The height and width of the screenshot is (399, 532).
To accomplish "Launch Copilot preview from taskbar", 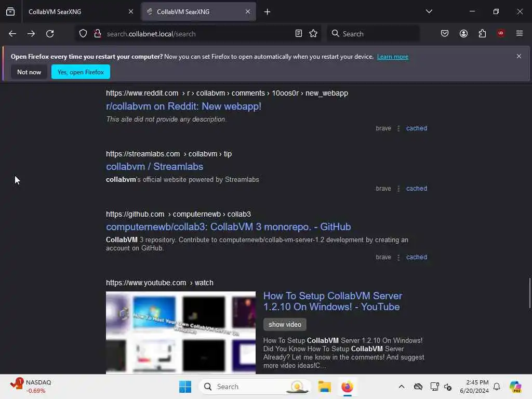I will pyautogui.click(x=515, y=387).
